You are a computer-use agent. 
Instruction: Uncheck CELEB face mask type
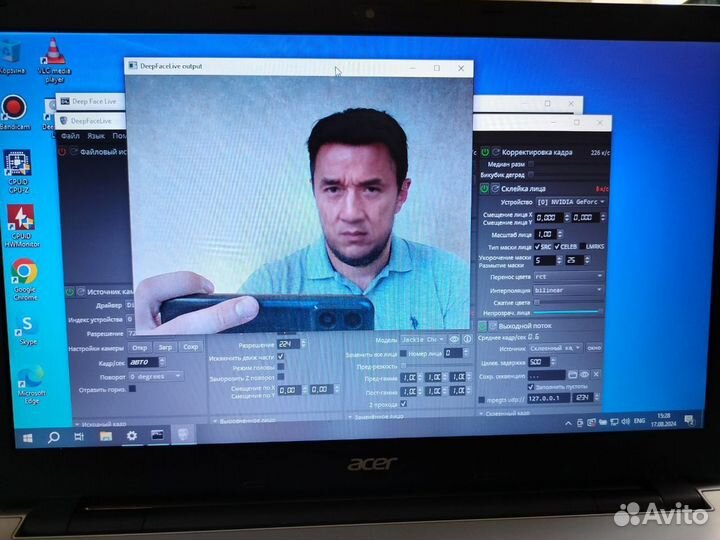click(x=557, y=247)
